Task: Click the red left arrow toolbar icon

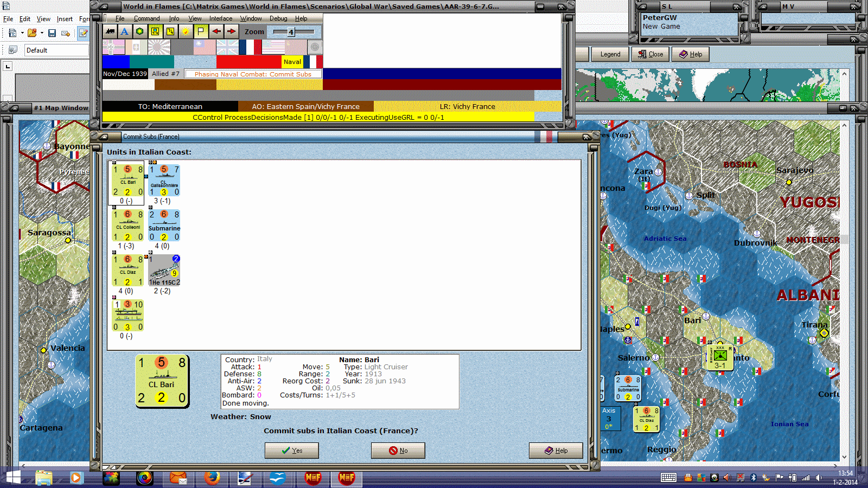Action: (x=216, y=31)
